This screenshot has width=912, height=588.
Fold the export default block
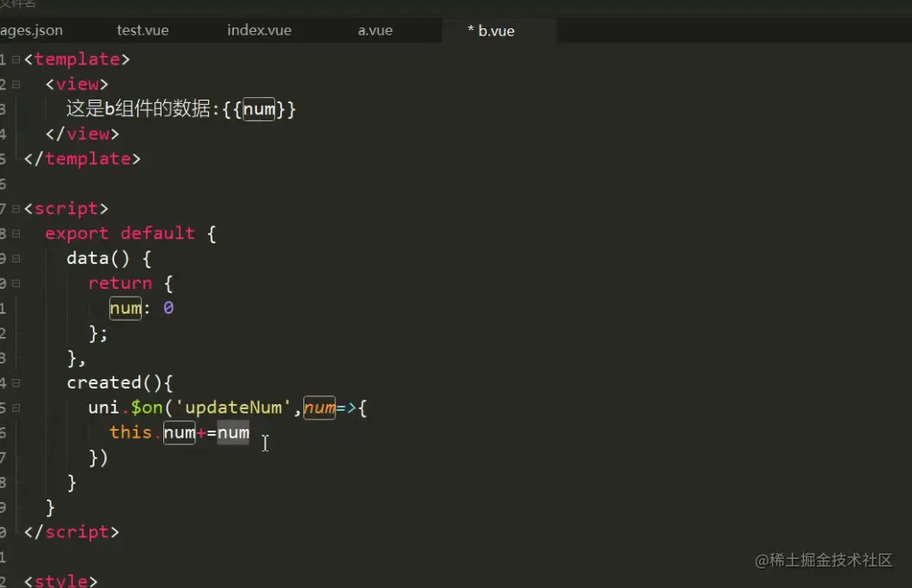click(15, 233)
